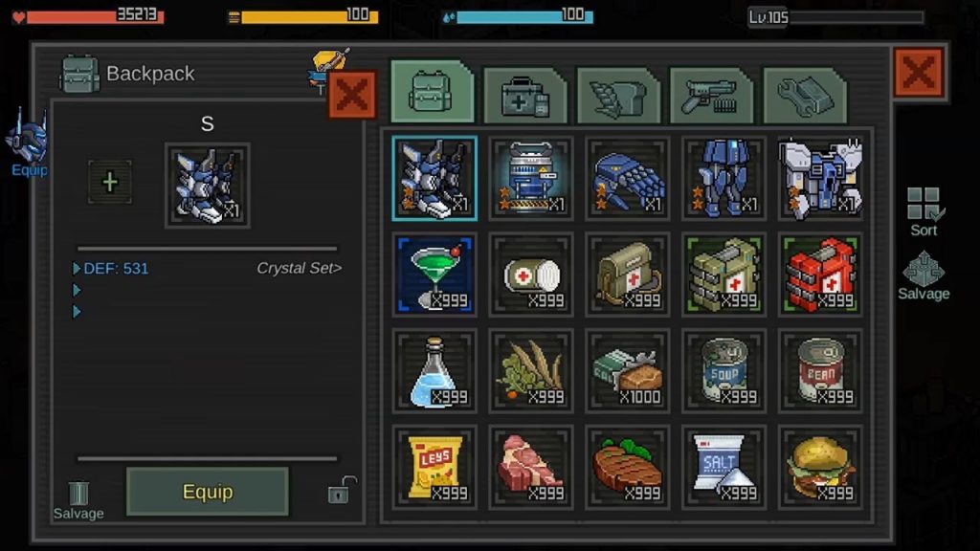Toggle the item lock padlock icon
Viewport: 980px width, 551px height.
tap(342, 490)
